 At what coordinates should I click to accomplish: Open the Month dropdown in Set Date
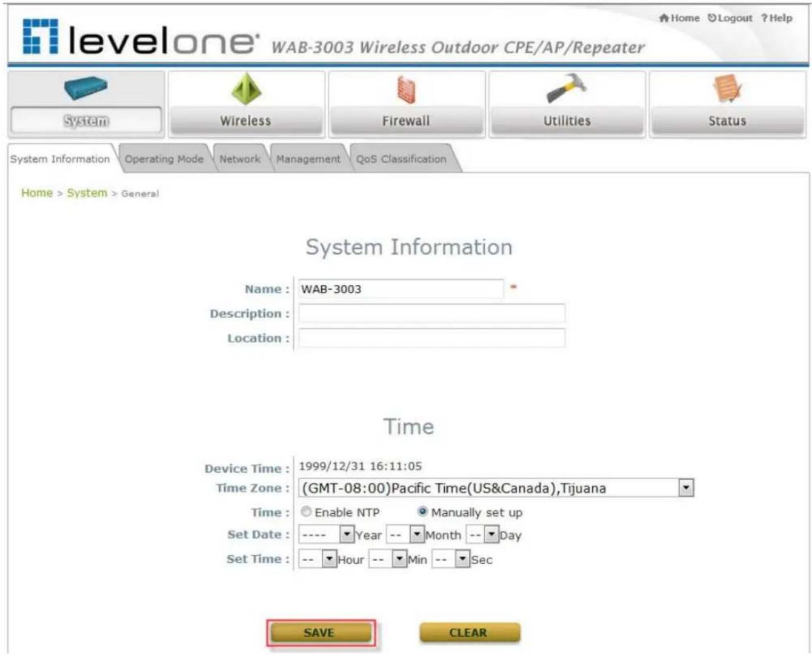405,535
